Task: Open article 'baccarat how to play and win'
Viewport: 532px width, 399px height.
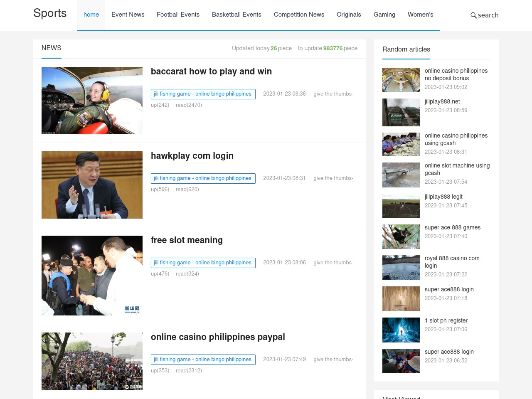Action: tap(211, 71)
